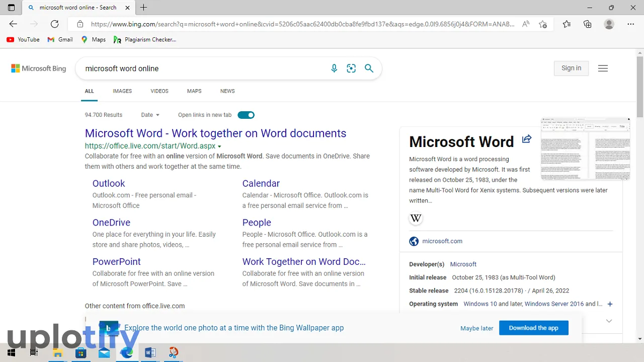Search by voice using the microphone icon

tap(334, 68)
